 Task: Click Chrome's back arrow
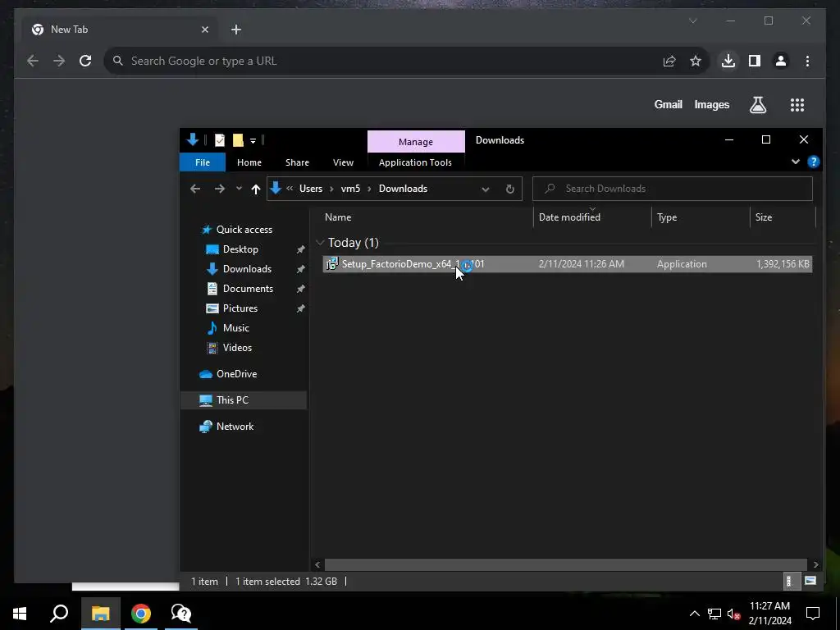pos(33,61)
